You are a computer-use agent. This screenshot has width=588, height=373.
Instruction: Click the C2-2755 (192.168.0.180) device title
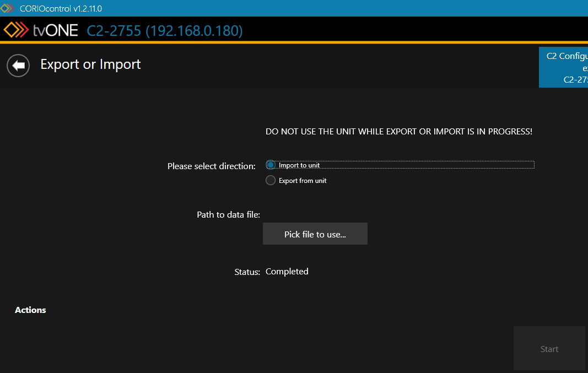coord(165,31)
